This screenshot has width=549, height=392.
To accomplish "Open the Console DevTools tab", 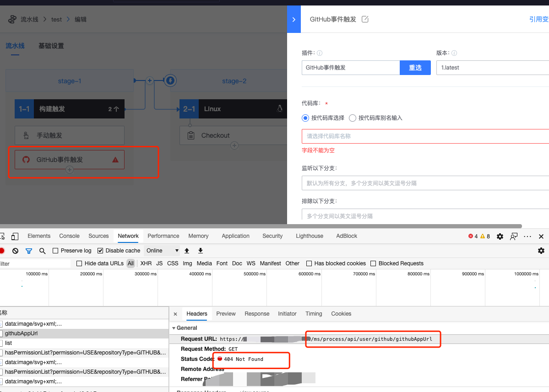I will tap(69, 236).
